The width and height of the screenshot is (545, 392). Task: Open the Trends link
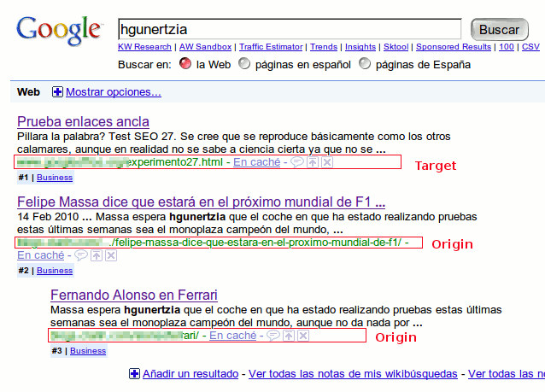coord(324,47)
